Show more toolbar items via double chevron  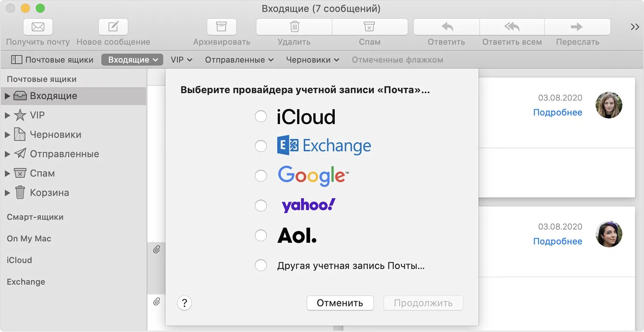click(x=635, y=27)
